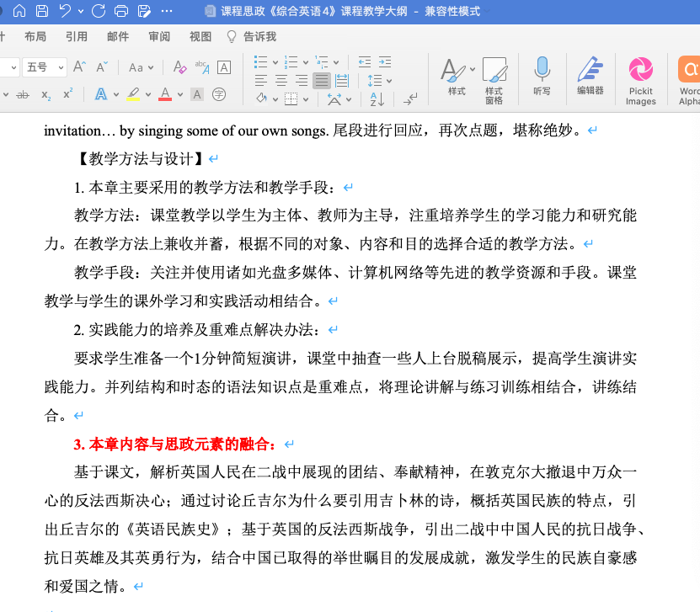The width and height of the screenshot is (700, 612).
Task: Open the 编辑器 editor tool
Action: 590,77
